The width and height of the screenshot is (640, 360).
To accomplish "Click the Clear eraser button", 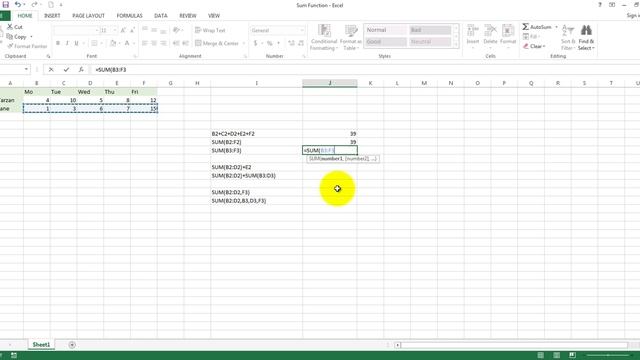I will tap(534, 46).
